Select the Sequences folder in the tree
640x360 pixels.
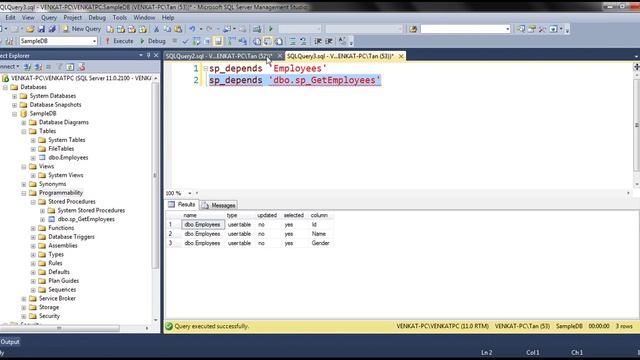(x=62, y=290)
